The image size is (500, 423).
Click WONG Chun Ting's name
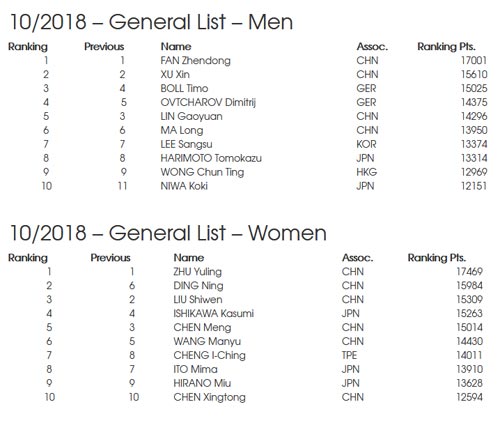[x=202, y=172]
